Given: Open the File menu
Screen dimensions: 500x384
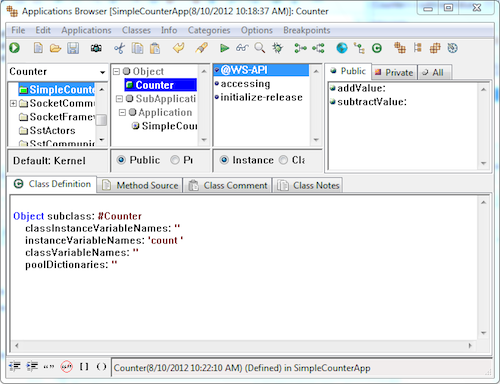Looking at the screenshot, I should (18, 30).
